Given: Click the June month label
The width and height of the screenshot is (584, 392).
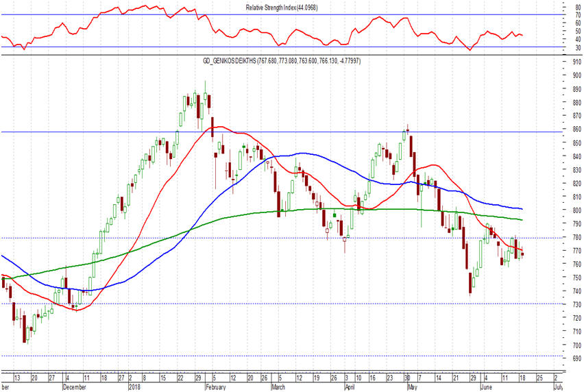Looking at the screenshot, I should click(x=487, y=387).
